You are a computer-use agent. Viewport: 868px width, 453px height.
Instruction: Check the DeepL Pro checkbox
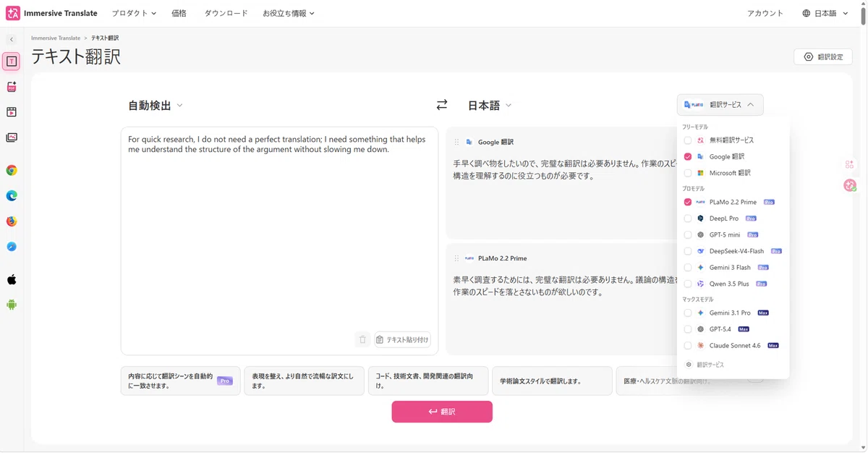click(688, 219)
